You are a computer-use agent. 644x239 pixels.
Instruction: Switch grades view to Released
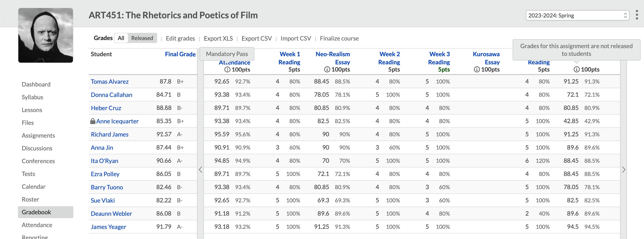click(142, 38)
